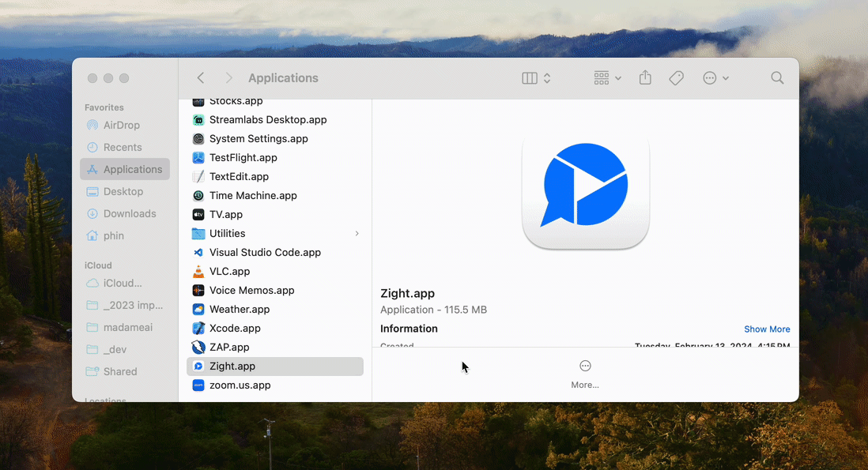Screen dimensions: 868x470
Task: Click the TestFlight.app icon
Action: 198,158
